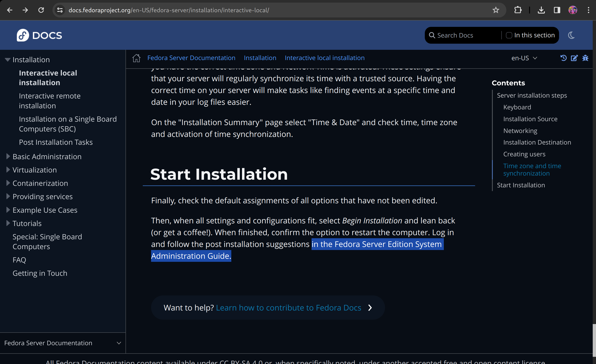
Task: Check the 'In this section' checkbox
Action: tap(509, 35)
